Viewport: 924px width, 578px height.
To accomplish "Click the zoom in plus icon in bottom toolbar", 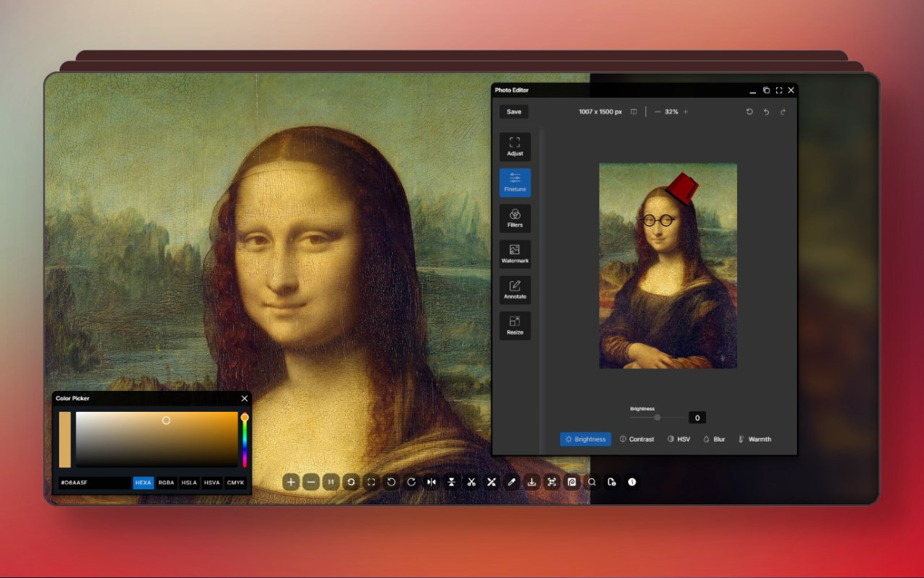I will click(291, 482).
